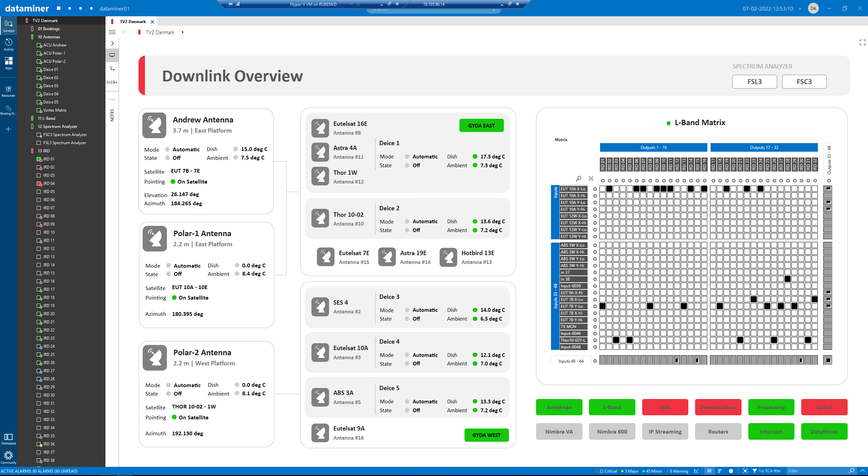Toggle crosspoint EUT 7B Y-Lo to IRD 01
This screenshot has width=868, height=476.
tap(603, 306)
